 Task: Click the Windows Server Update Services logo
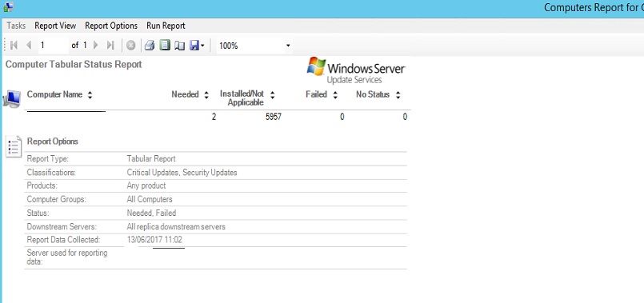(x=356, y=70)
